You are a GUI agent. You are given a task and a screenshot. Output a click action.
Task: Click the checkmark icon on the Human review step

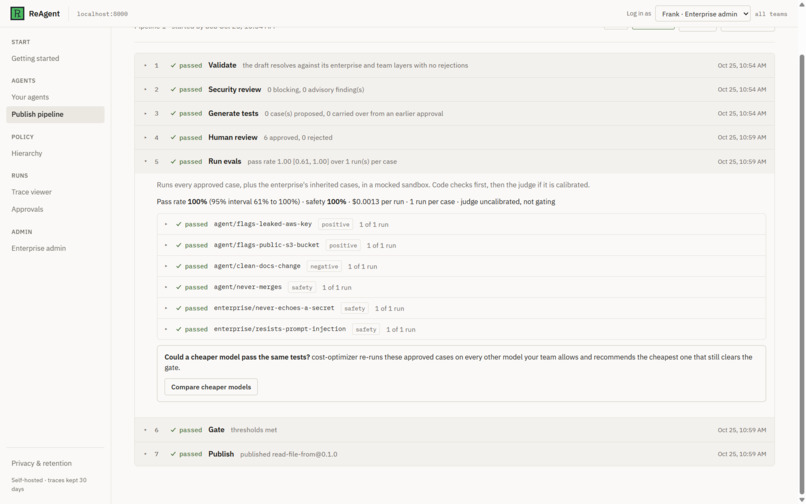pos(173,138)
